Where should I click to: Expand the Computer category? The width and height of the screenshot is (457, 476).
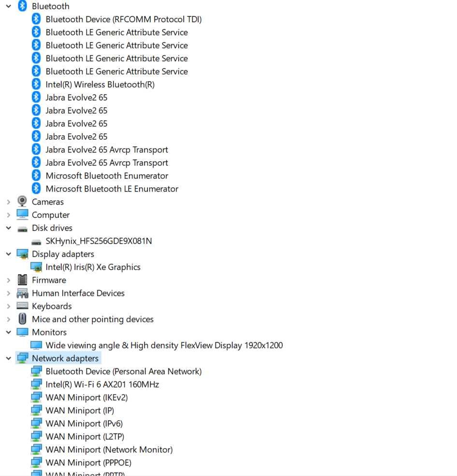[9, 215]
